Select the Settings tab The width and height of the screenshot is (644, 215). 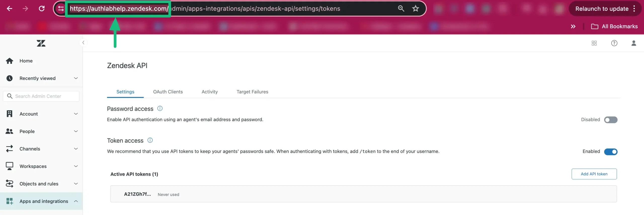[125, 92]
